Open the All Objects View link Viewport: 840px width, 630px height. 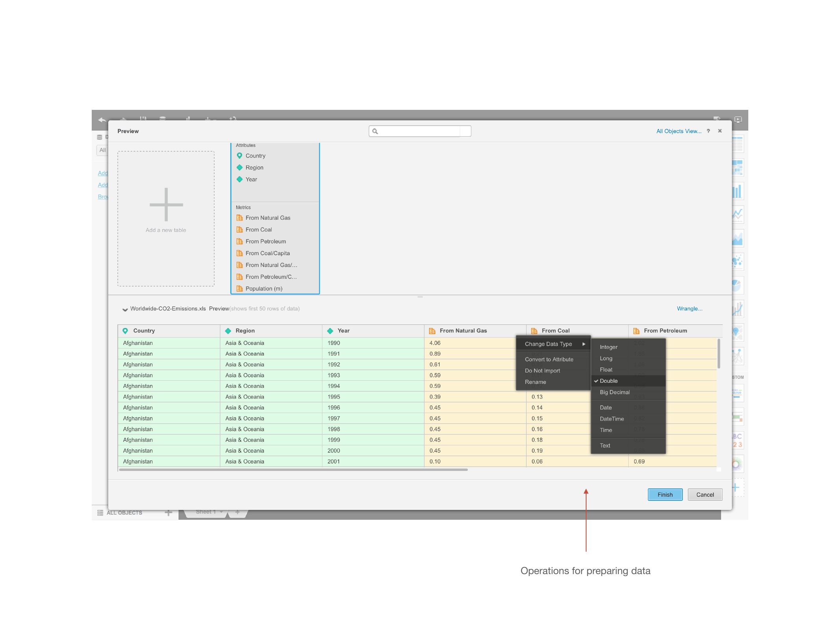tap(679, 131)
